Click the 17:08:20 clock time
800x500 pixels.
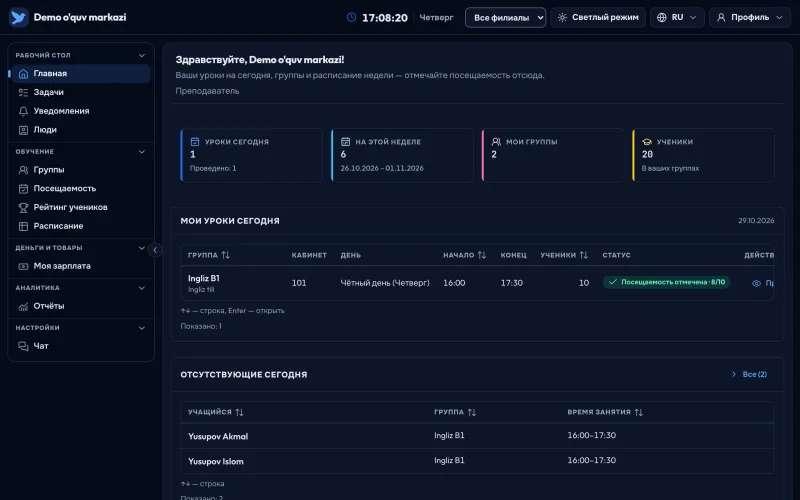385,18
